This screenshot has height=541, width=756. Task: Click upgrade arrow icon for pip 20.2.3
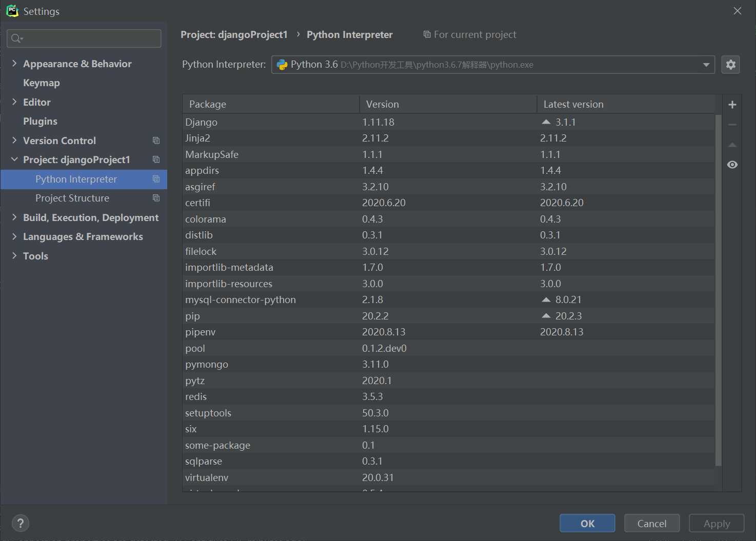pos(546,316)
